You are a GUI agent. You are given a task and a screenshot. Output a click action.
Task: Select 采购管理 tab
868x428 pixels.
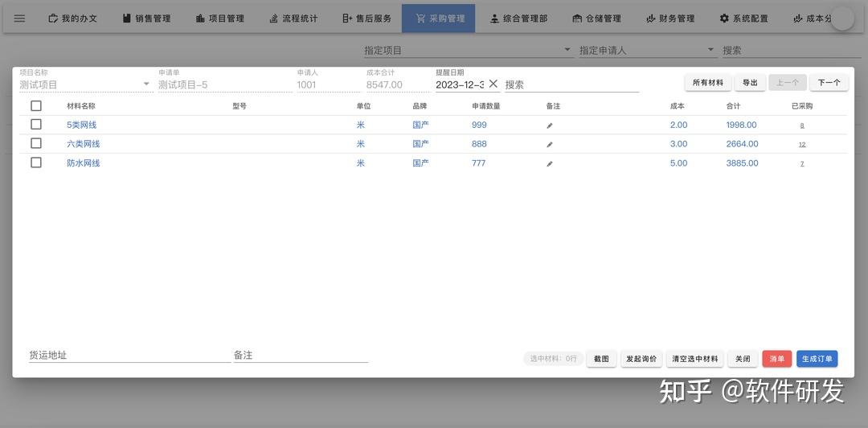(439, 19)
